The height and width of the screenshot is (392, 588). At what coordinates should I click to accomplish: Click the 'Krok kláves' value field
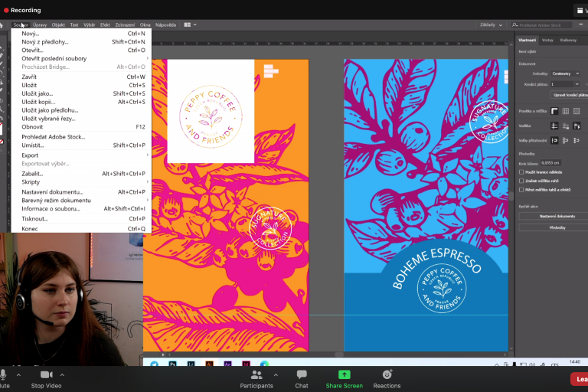tap(550, 162)
